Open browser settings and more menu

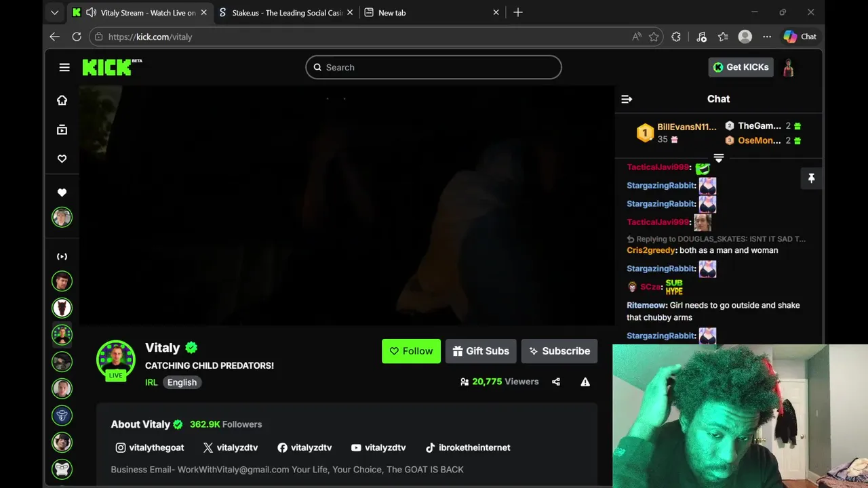pos(767,37)
